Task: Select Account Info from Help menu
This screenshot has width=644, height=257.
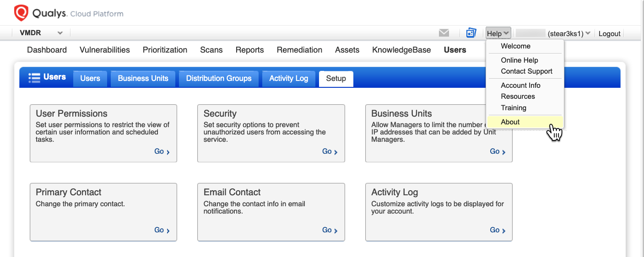Action: pyautogui.click(x=520, y=86)
